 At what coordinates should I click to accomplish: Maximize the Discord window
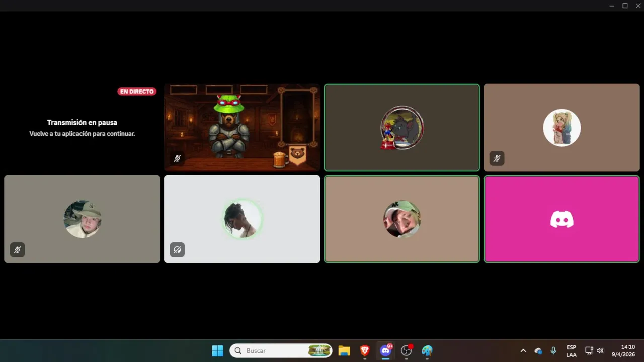625,6
